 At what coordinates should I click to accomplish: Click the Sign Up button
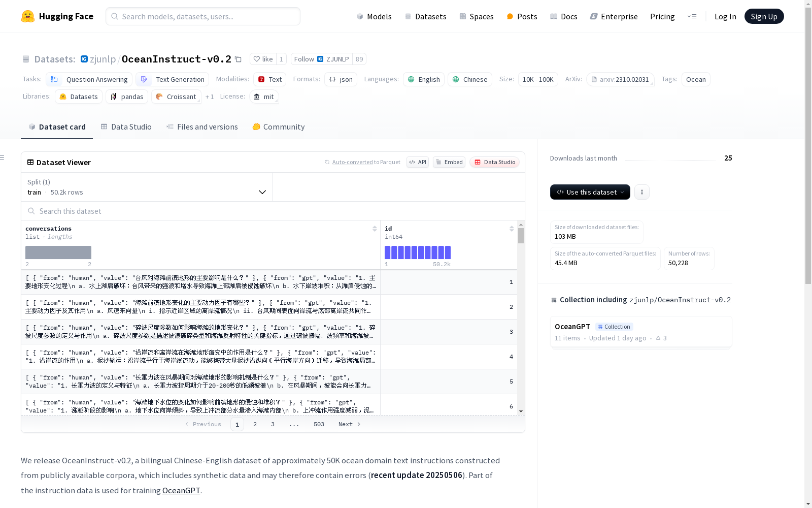coord(764,16)
